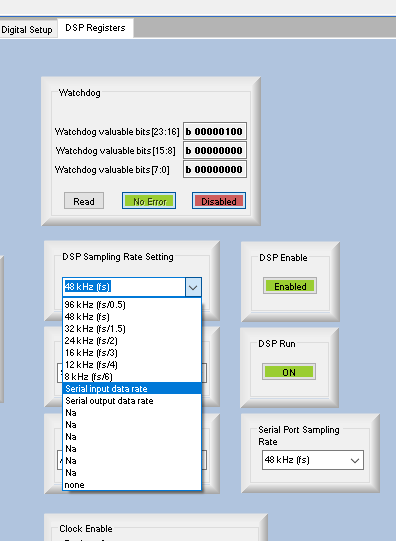This screenshot has width=396, height=541.
Task: Select the none option in list
Action: pos(132,485)
